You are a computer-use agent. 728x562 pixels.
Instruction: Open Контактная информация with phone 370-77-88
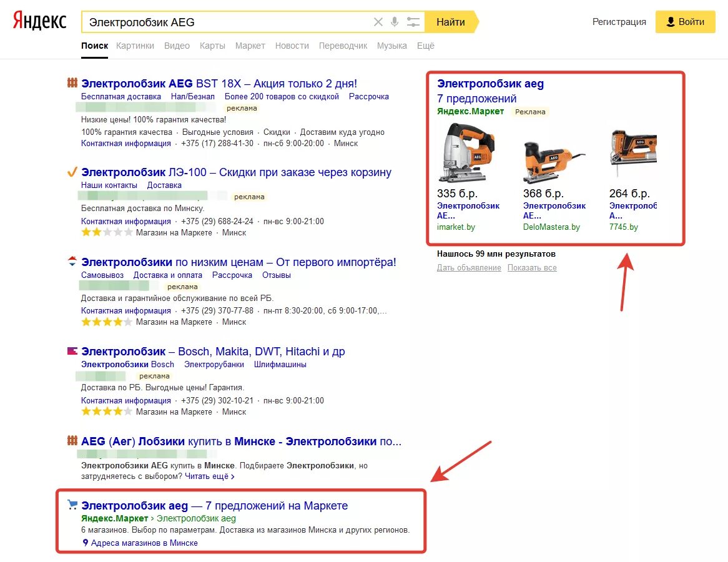point(126,311)
